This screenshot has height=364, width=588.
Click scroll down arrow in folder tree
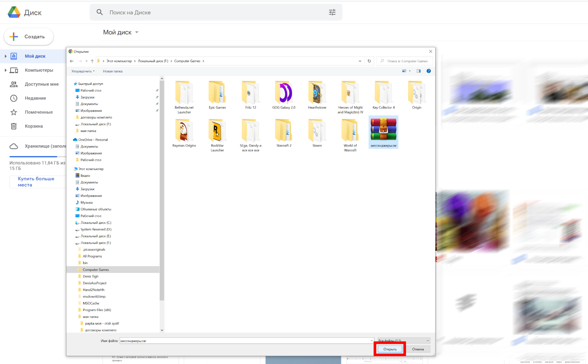(162, 330)
